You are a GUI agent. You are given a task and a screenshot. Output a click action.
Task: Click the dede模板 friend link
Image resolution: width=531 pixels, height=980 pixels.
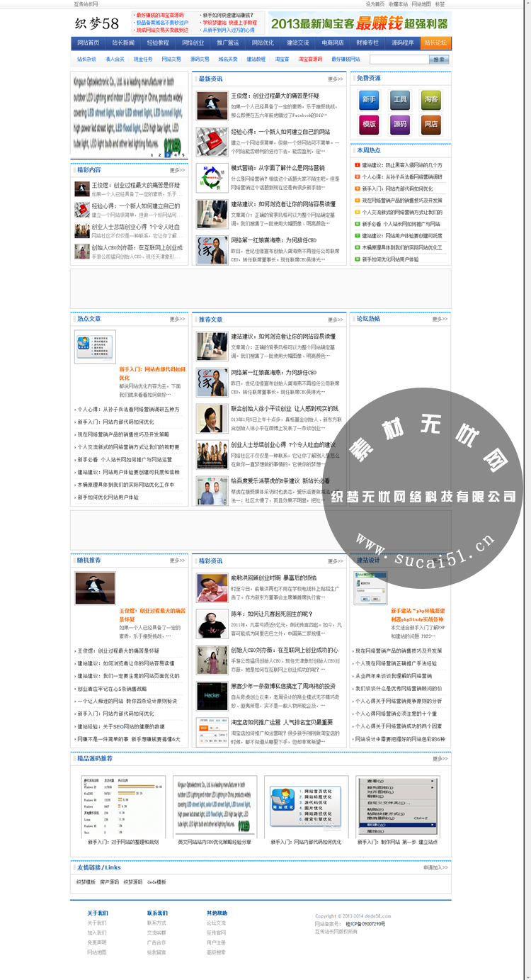coord(156,882)
